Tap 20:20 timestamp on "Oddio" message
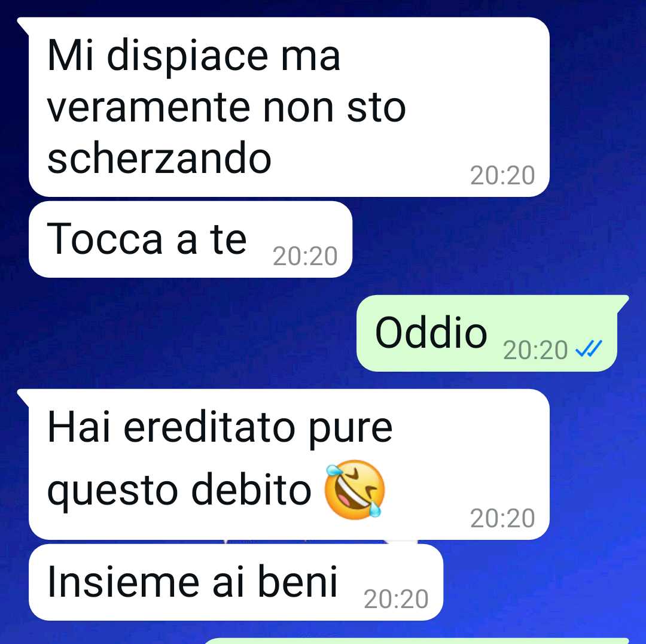This screenshot has width=646, height=644. click(x=535, y=350)
